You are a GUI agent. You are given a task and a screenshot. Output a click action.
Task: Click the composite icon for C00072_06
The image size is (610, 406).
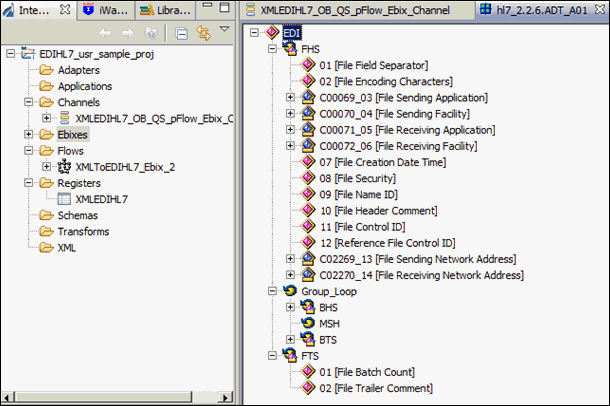[308, 145]
